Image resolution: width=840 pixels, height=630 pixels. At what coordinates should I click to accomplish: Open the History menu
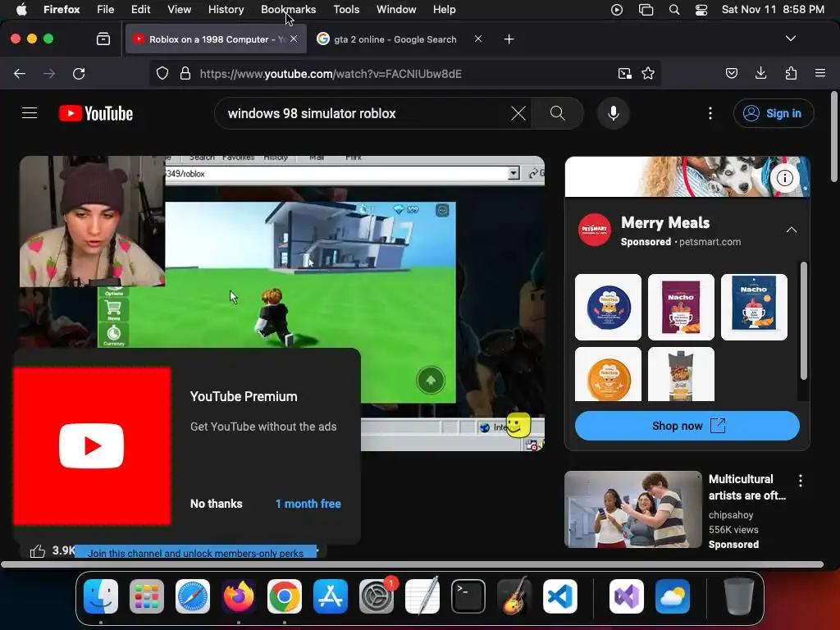[x=226, y=10]
